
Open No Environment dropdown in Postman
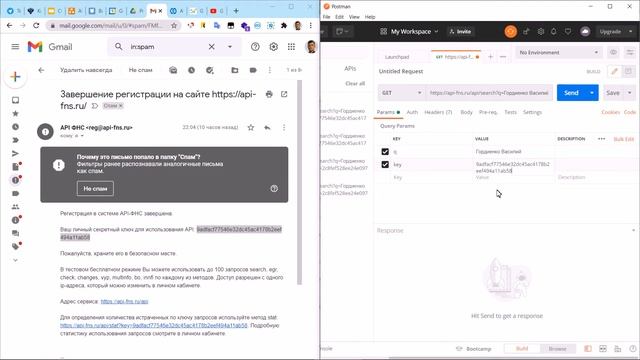click(x=559, y=53)
